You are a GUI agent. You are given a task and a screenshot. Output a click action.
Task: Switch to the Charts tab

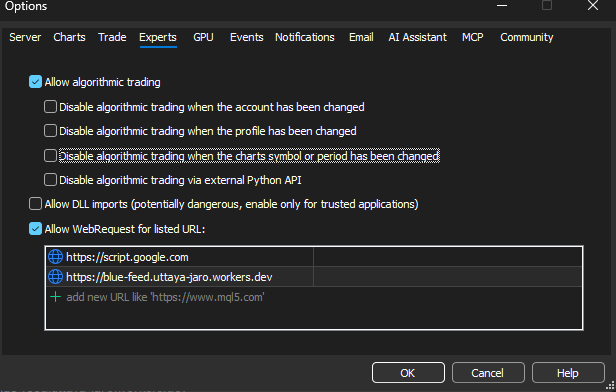pos(70,37)
